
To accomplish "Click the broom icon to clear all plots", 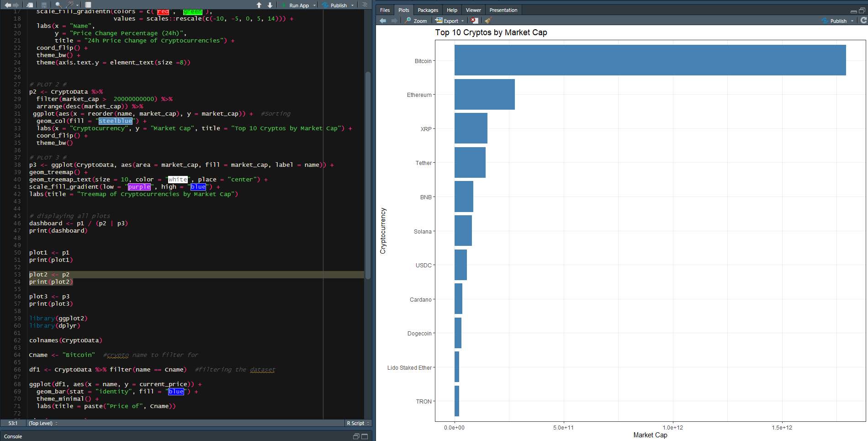I will click(487, 21).
